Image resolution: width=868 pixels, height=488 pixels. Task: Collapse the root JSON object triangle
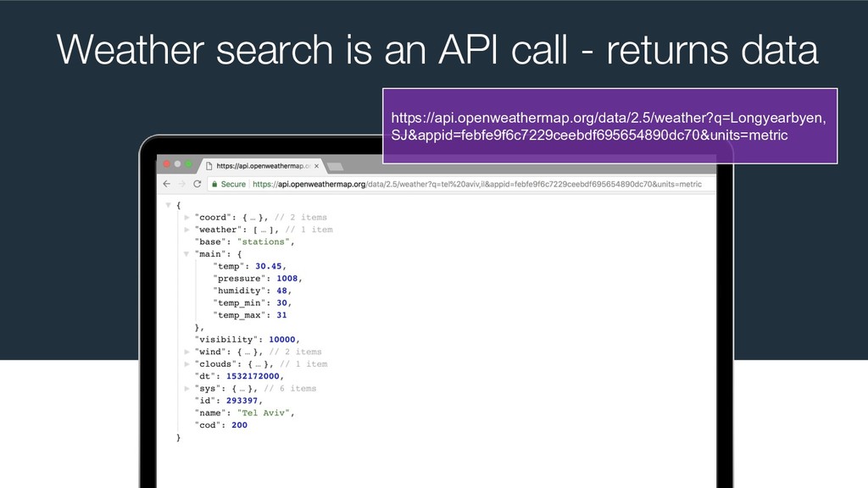[168, 205]
